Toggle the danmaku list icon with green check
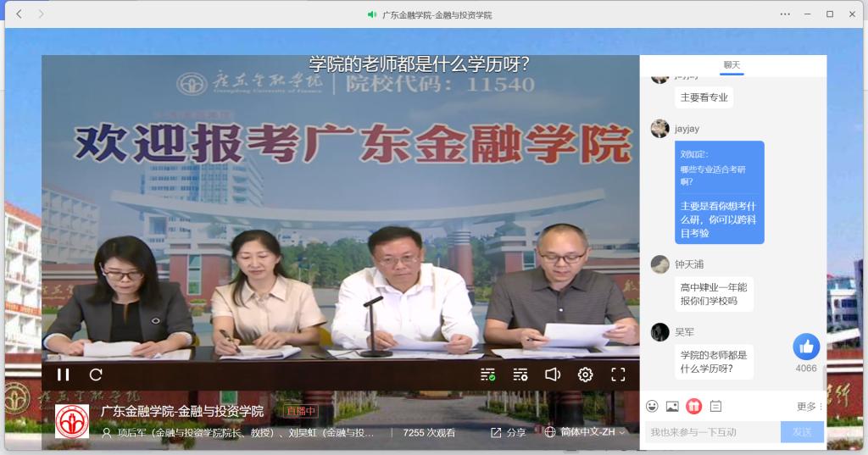868x455 pixels. [487, 375]
